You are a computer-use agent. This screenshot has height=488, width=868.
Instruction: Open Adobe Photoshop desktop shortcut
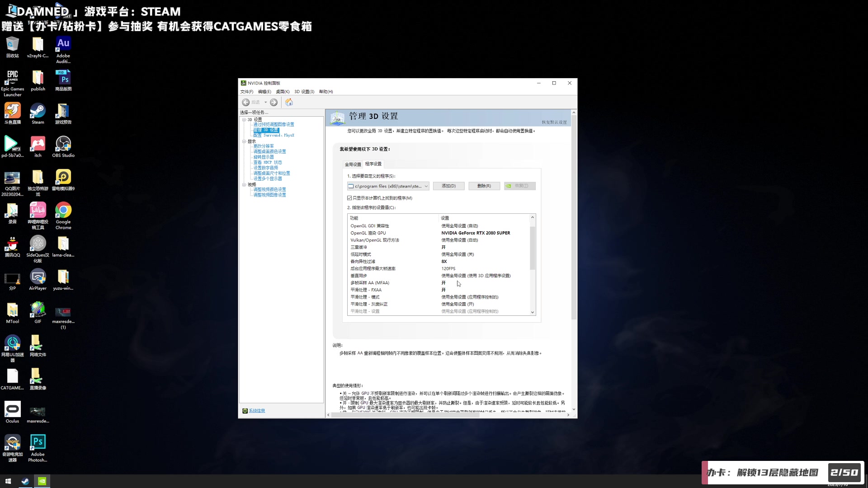pos(38,448)
